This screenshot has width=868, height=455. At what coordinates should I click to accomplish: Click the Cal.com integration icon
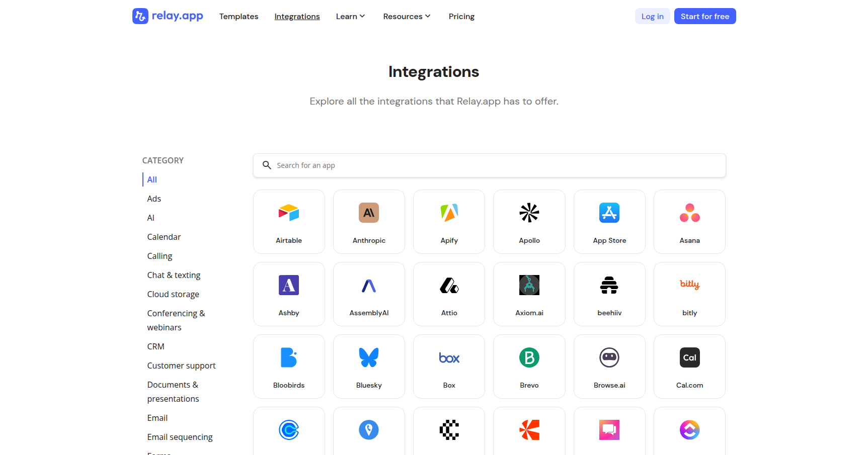click(689, 357)
